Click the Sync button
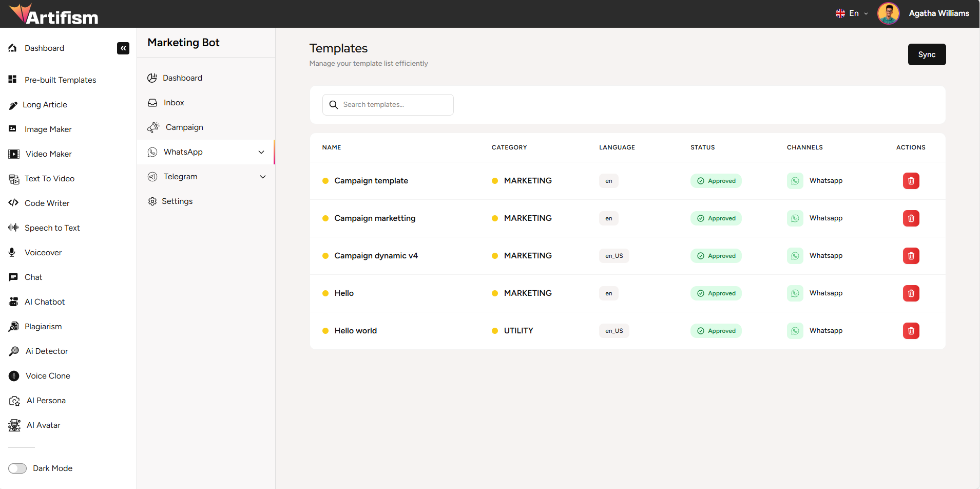The height and width of the screenshot is (489, 980). 926,54
